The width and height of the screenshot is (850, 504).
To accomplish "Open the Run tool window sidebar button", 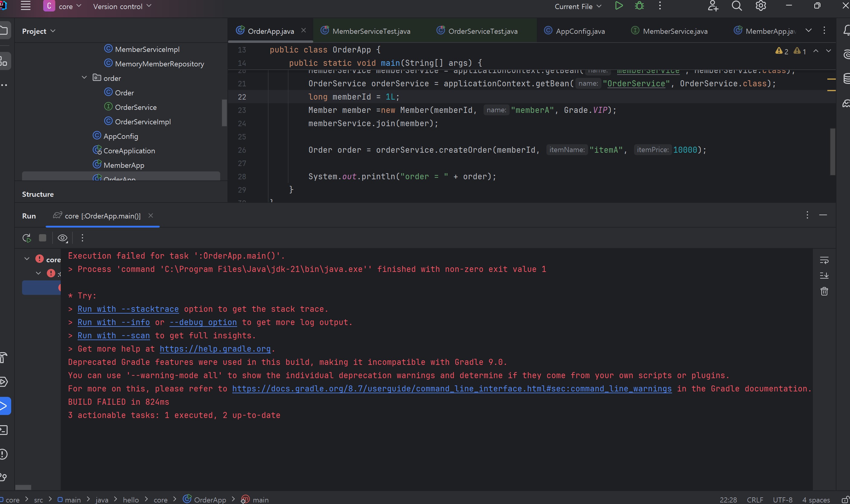I will click(x=4, y=406).
